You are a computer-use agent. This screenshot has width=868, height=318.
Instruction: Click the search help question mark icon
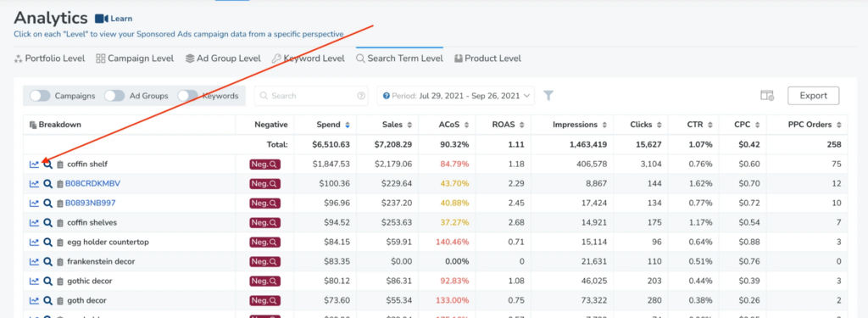(x=361, y=96)
